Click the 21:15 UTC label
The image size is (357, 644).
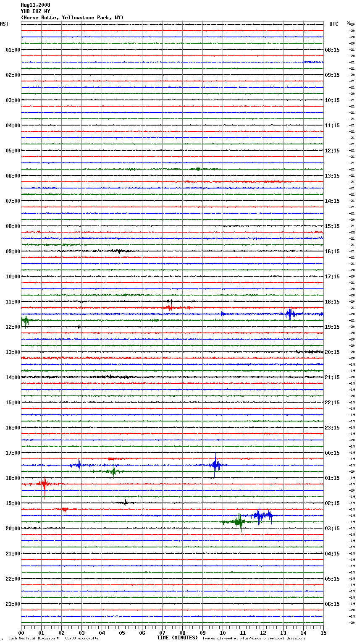coord(332,377)
